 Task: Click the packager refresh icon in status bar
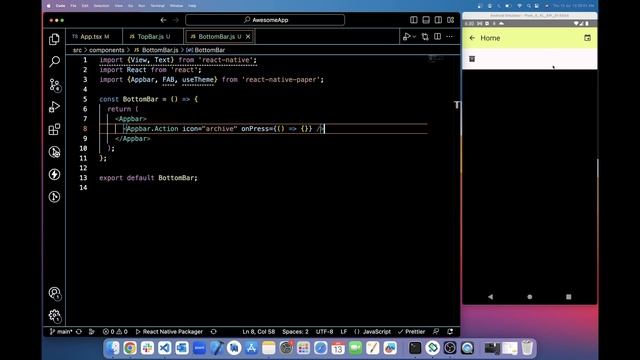click(x=213, y=331)
